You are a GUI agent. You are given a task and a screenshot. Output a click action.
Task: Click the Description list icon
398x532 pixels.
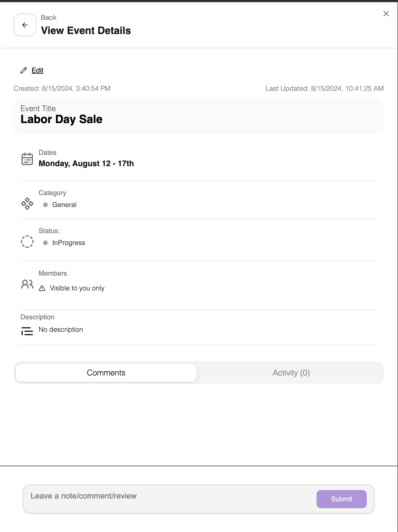point(27,331)
